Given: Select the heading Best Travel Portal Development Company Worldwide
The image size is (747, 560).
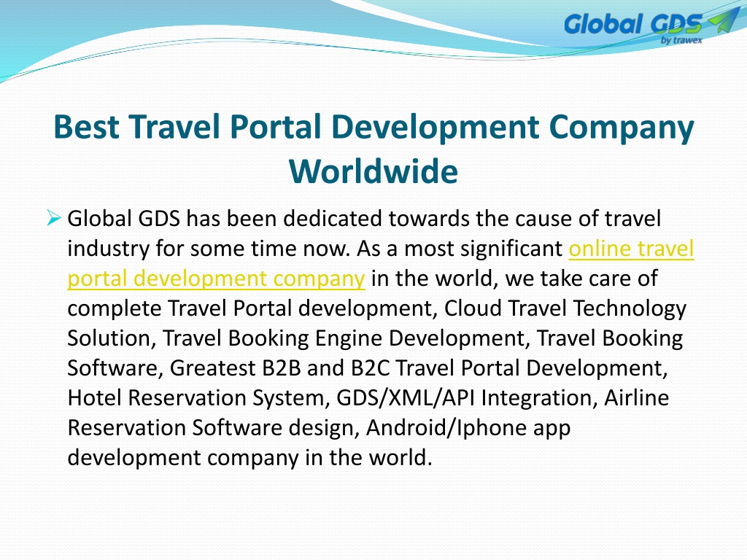Looking at the screenshot, I should (x=373, y=149).
